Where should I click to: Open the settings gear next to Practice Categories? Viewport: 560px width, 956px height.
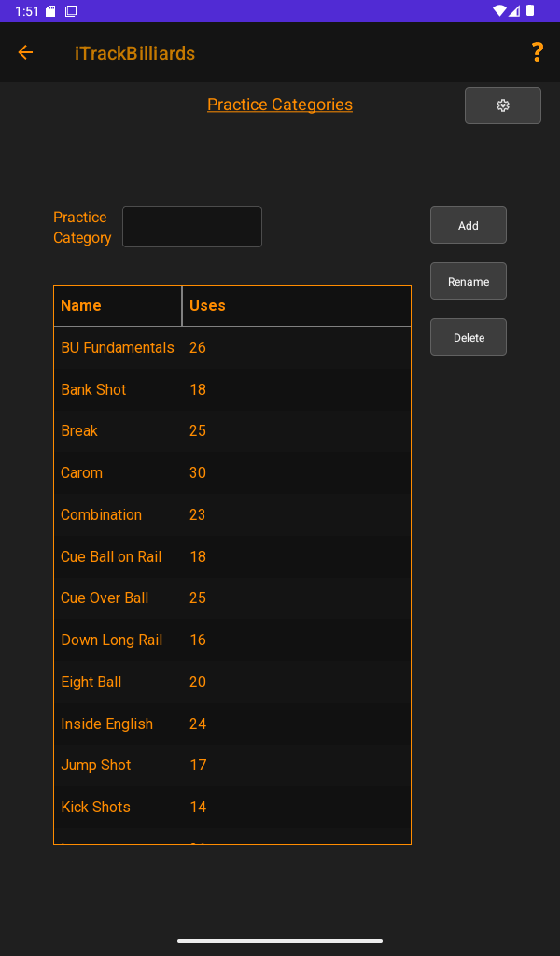click(502, 105)
